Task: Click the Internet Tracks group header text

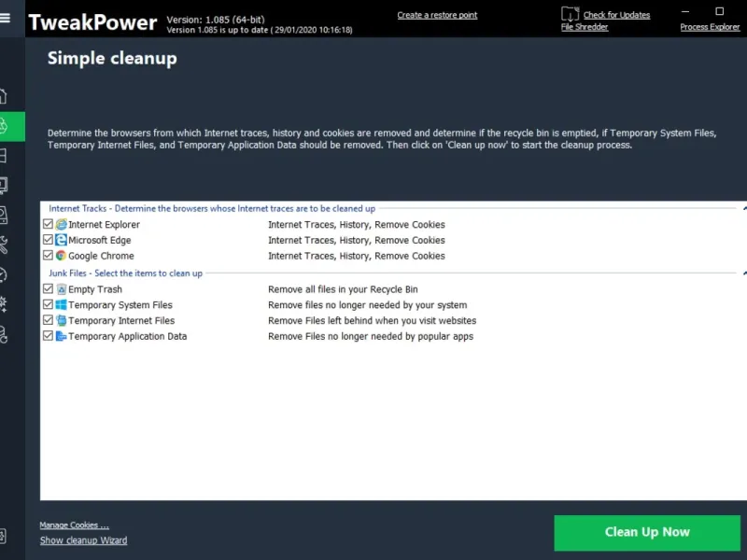Action: tap(212, 208)
